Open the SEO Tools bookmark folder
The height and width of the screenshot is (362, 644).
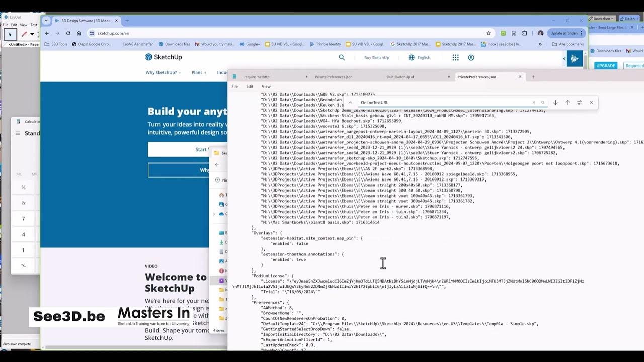point(56,44)
